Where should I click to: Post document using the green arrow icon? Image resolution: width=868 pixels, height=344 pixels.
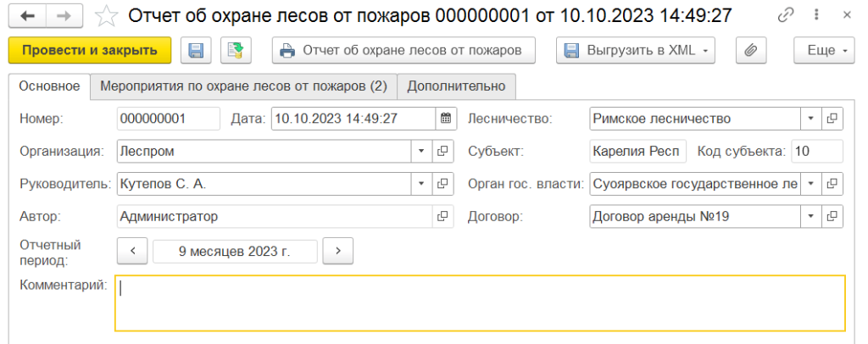pyautogui.click(x=236, y=50)
